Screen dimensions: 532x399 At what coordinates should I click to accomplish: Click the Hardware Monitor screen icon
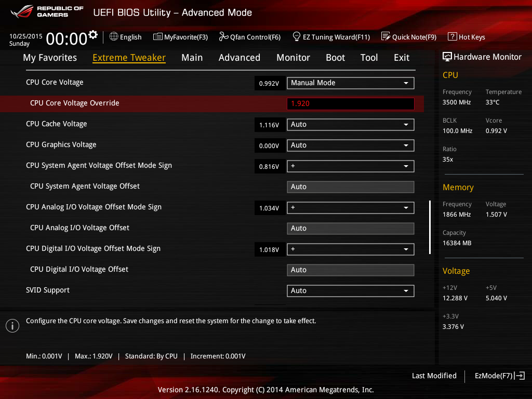click(447, 57)
